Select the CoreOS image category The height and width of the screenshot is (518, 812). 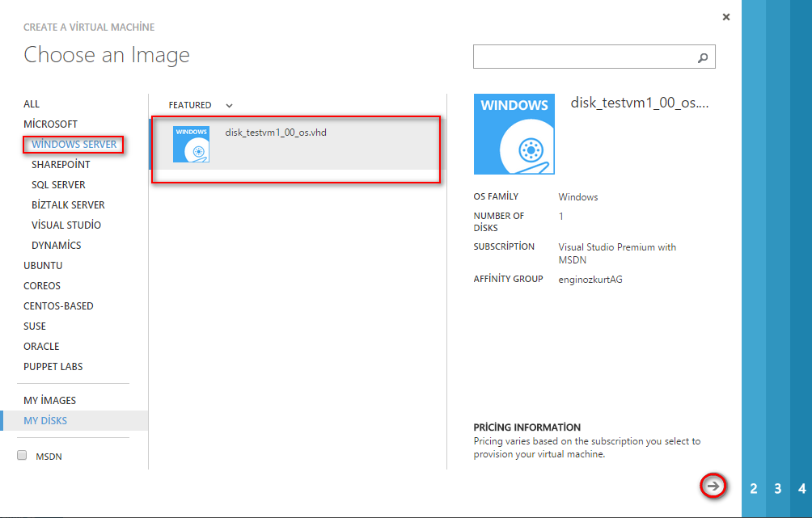click(x=42, y=285)
